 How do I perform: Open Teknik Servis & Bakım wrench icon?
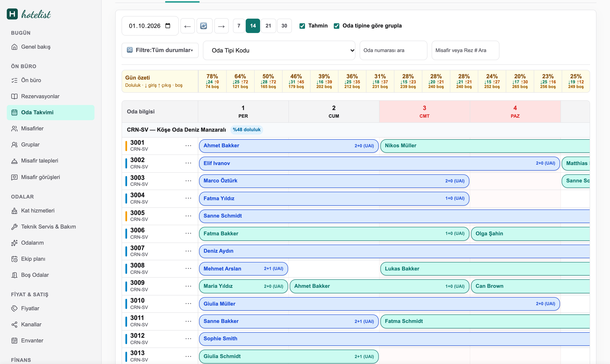point(14,227)
